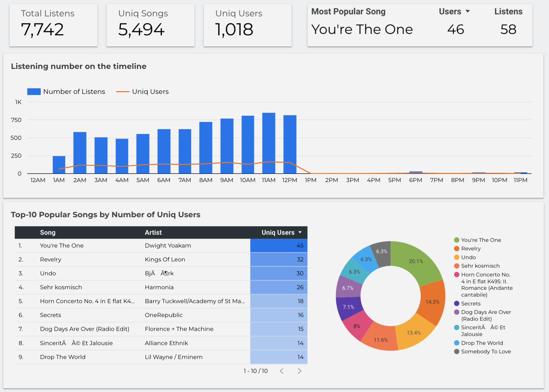This screenshot has height=392, width=549.
Task: Click the 26 Uniq Users value cell
Action: coord(279,287)
